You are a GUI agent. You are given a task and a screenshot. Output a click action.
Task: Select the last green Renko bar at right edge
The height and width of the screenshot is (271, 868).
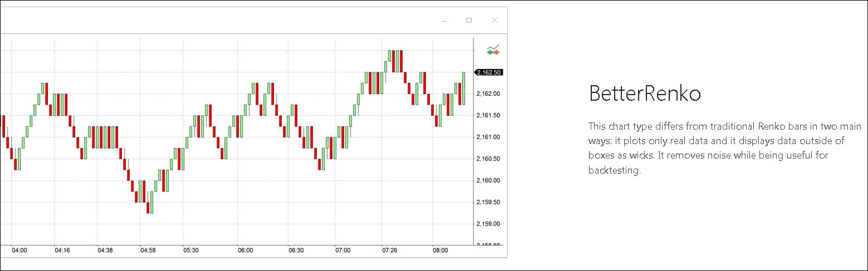(x=464, y=88)
